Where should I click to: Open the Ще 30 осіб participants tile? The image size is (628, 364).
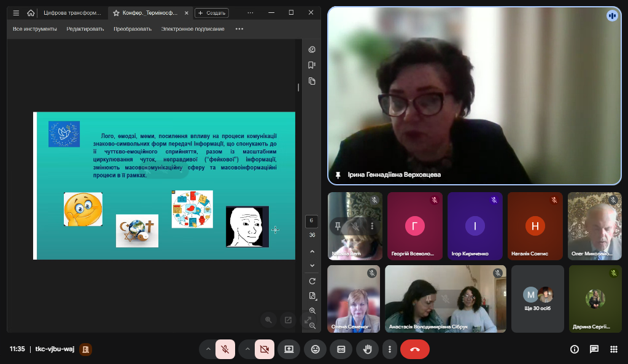tap(538, 299)
